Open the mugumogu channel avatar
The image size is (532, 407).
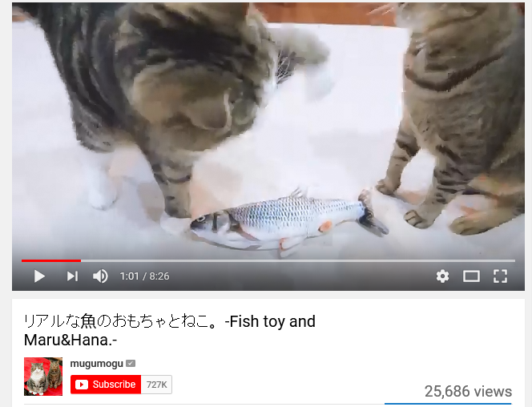click(x=43, y=377)
